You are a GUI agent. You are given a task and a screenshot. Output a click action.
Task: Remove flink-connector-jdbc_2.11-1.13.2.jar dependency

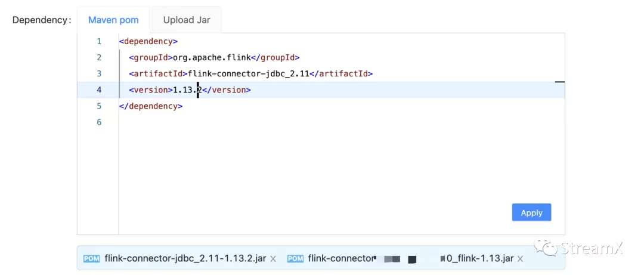273,259
